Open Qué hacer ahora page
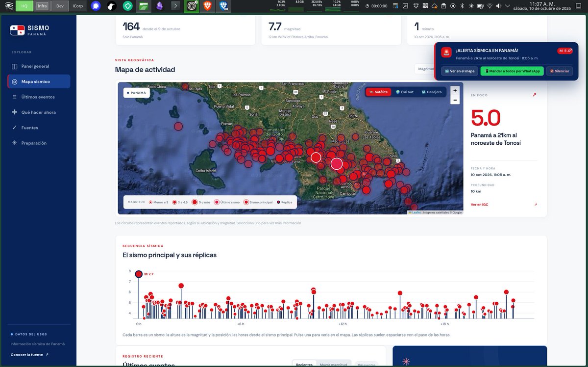This screenshot has width=588, height=367. (x=39, y=112)
